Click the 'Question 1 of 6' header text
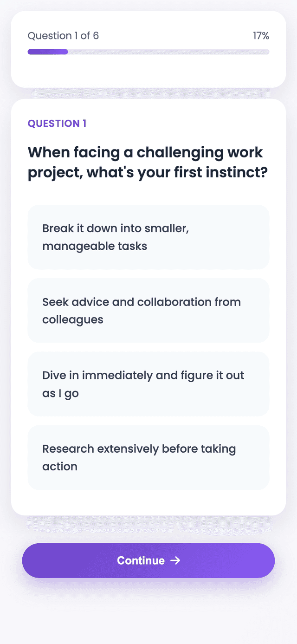297x644 pixels. click(x=63, y=35)
